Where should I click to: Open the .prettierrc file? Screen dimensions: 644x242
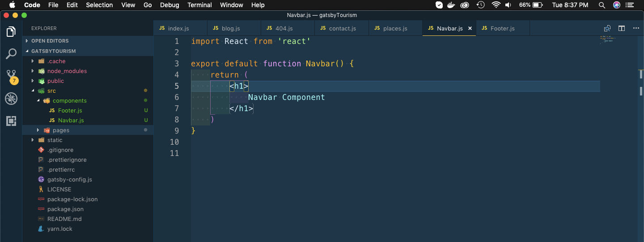88,169
